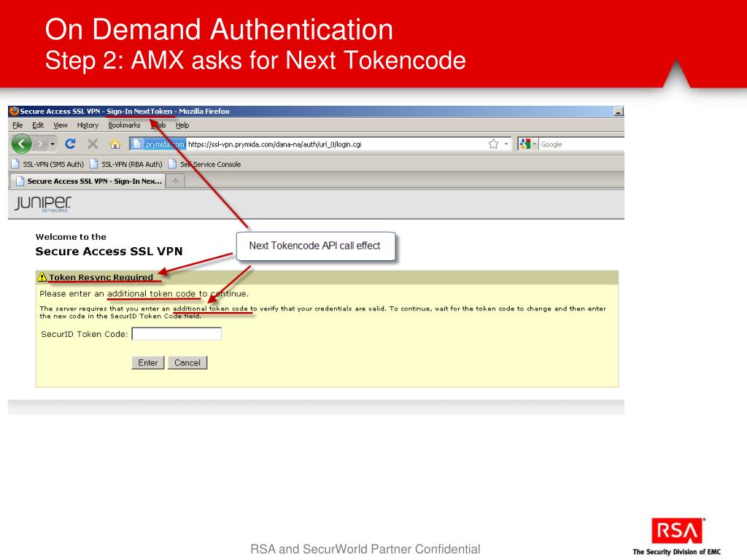Screen dimensions: 747x560
Task: Click the yellow warning triangle icon
Action: [x=42, y=276]
